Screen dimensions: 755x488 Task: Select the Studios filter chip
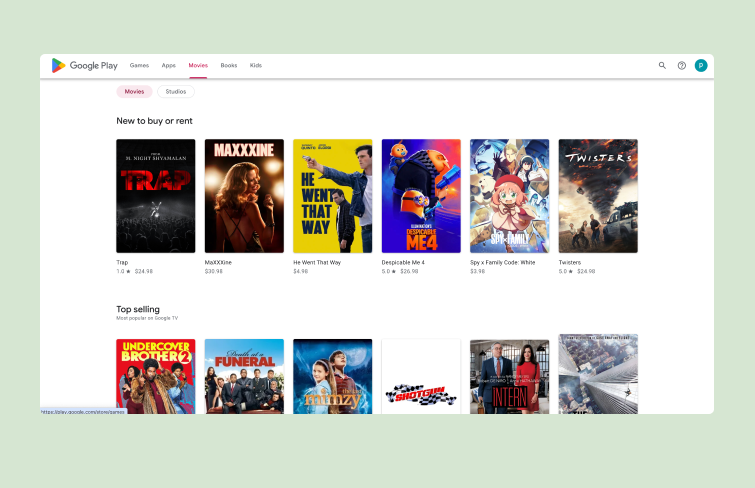click(176, 92)
